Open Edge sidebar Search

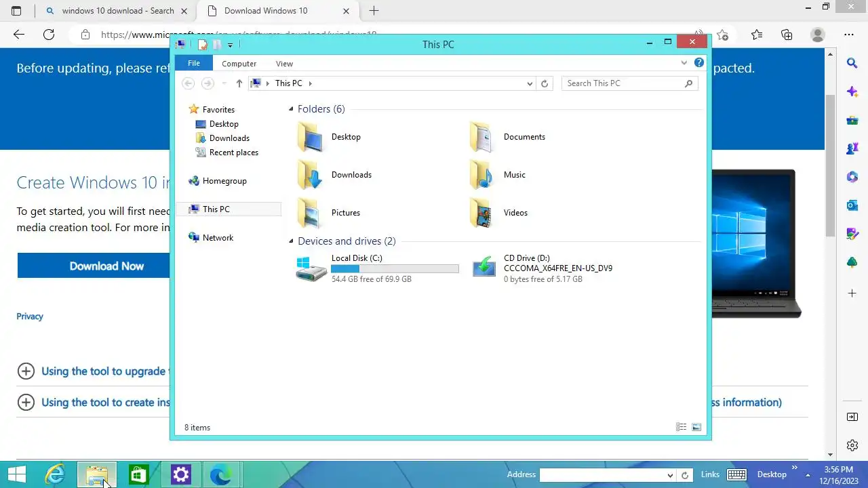(852, 63)
